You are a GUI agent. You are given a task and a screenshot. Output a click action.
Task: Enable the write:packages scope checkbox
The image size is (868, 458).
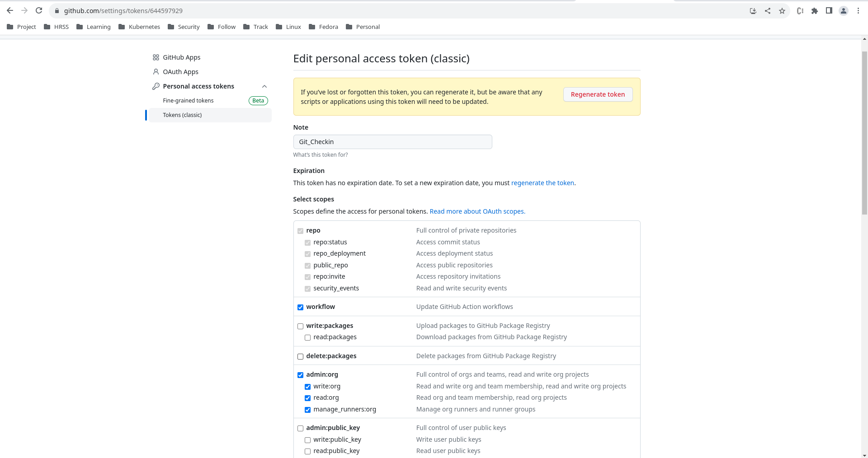300,326
